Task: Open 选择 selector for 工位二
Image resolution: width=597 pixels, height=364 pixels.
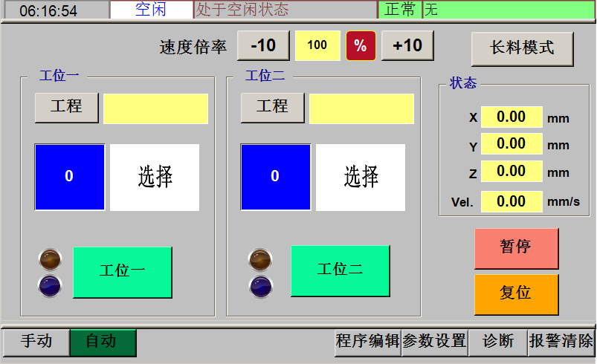Action: tap(361, 177)
